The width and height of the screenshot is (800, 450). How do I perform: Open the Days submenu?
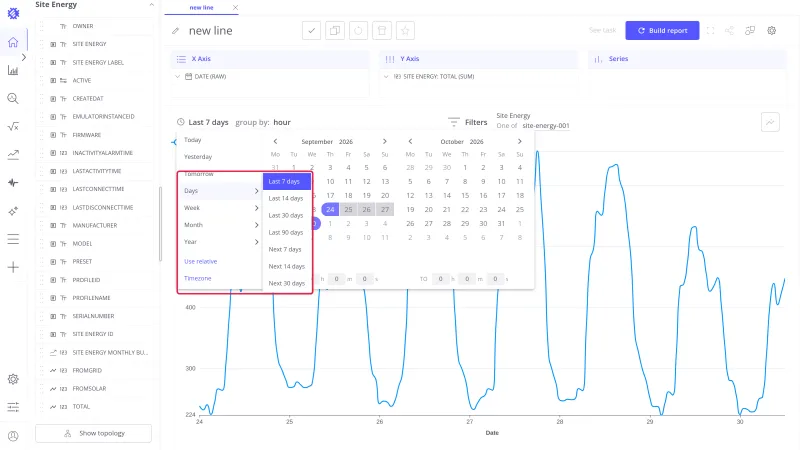coord(220,191)
